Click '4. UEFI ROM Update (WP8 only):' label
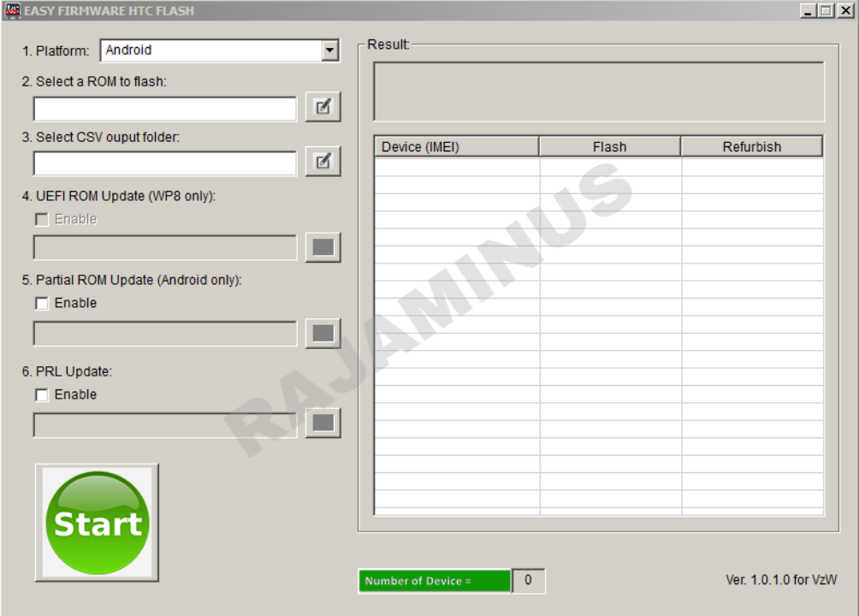The width and height of the screenshot is (859, 616). coord(119,196)
